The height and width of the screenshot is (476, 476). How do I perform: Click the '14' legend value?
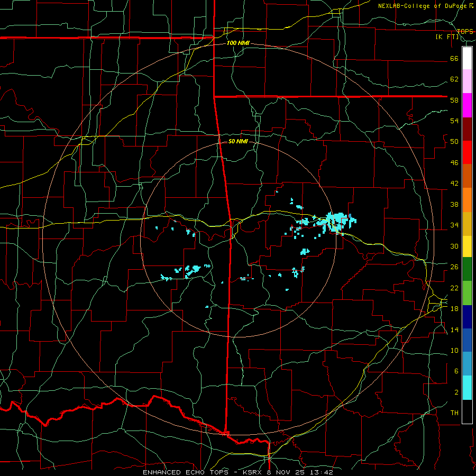pyautogui.click(x=454, y=329)
